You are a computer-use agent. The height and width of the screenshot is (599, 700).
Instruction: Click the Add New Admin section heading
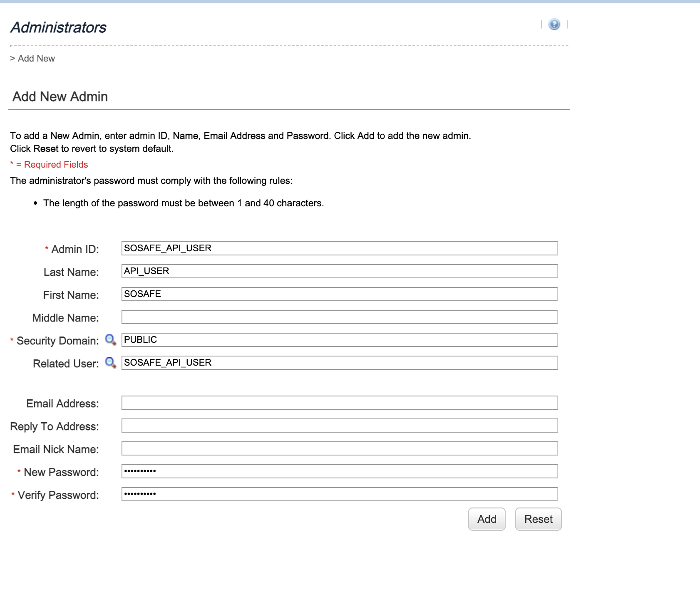pyautogui.click(x=60, y=97)
